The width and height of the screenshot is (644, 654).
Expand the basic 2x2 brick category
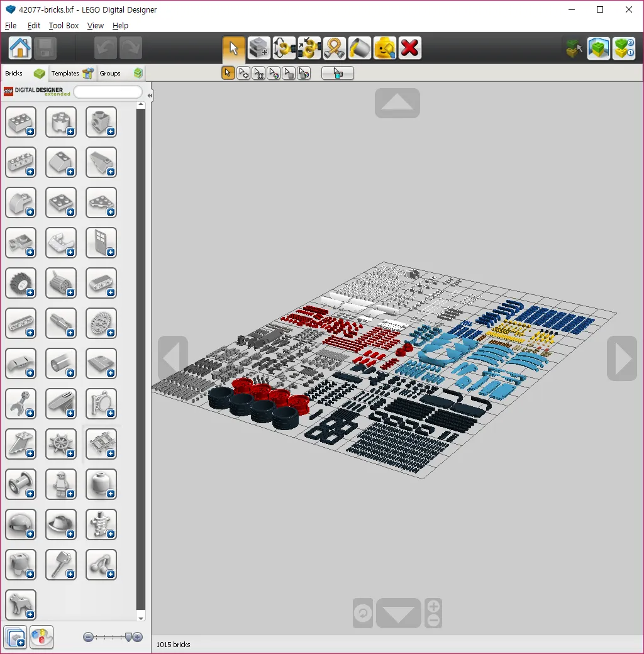tap(21, 122)
